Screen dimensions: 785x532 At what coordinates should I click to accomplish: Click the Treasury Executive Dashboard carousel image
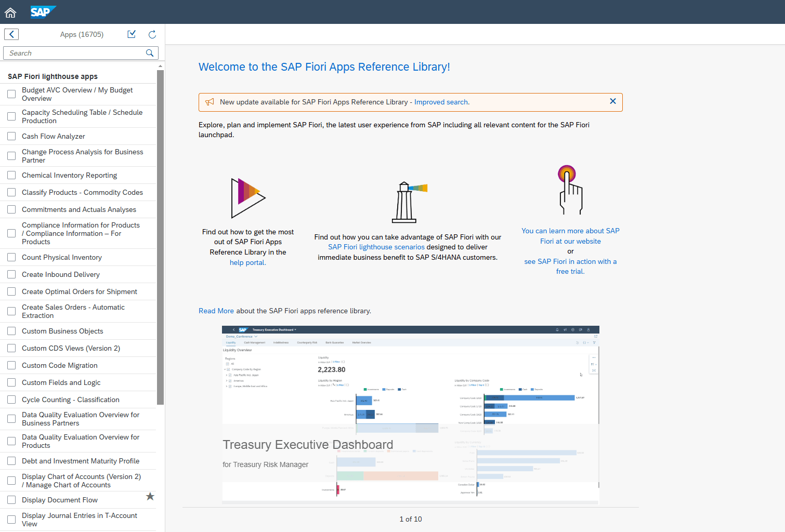(411, 415)
